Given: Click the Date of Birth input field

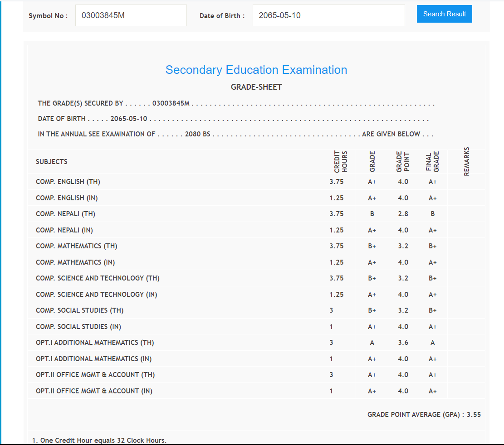Looking at the screenshot, I should point(328,15).
